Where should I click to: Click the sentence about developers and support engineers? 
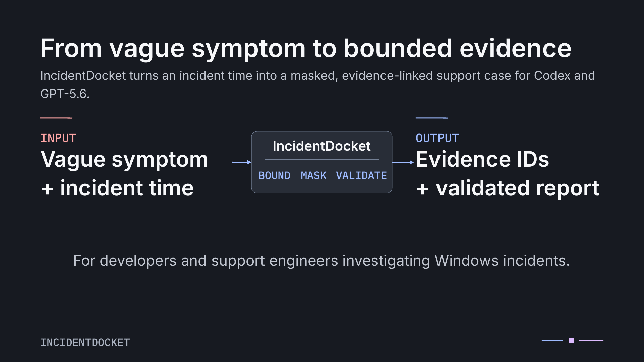click(x=321, y=261)
